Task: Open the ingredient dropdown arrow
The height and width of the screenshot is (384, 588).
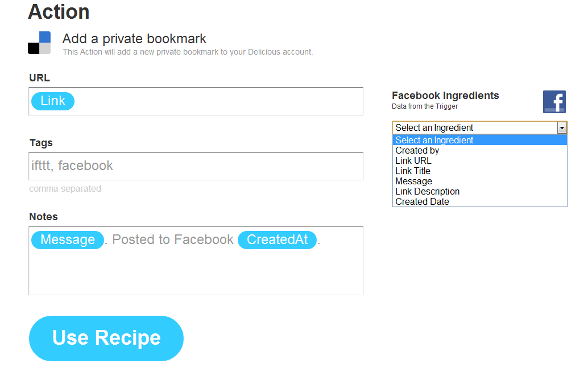Action: 562,128
